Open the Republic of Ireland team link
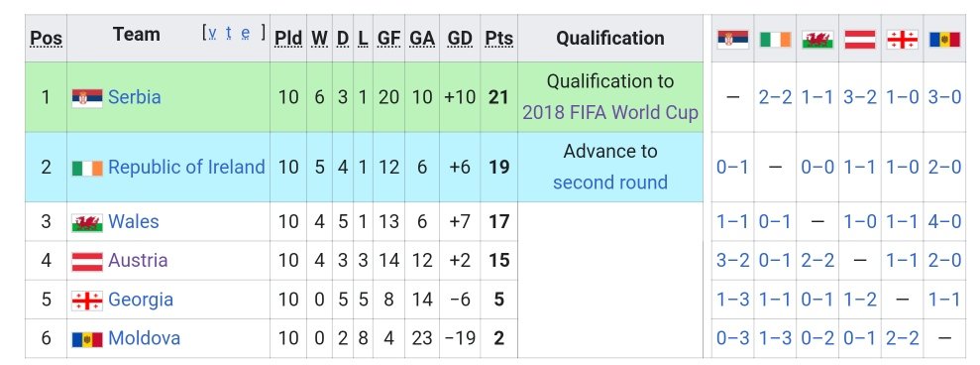The height and width of the screenshot is (365, 980). (x=186, y=168)
